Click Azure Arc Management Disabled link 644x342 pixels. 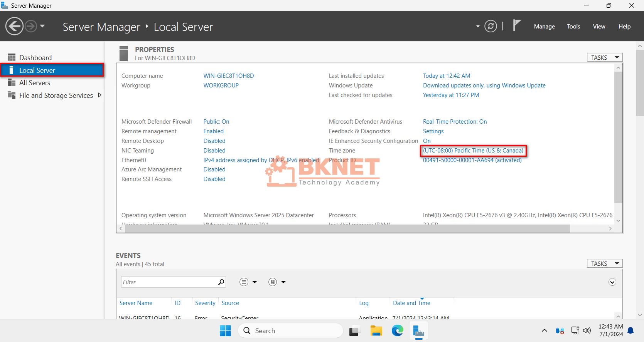coord(214,169)
